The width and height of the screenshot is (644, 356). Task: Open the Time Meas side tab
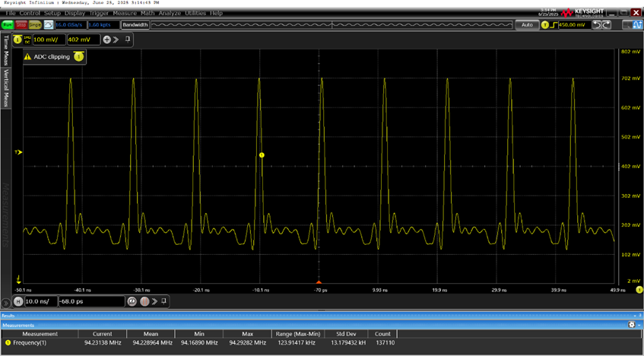tap(6, 50)
